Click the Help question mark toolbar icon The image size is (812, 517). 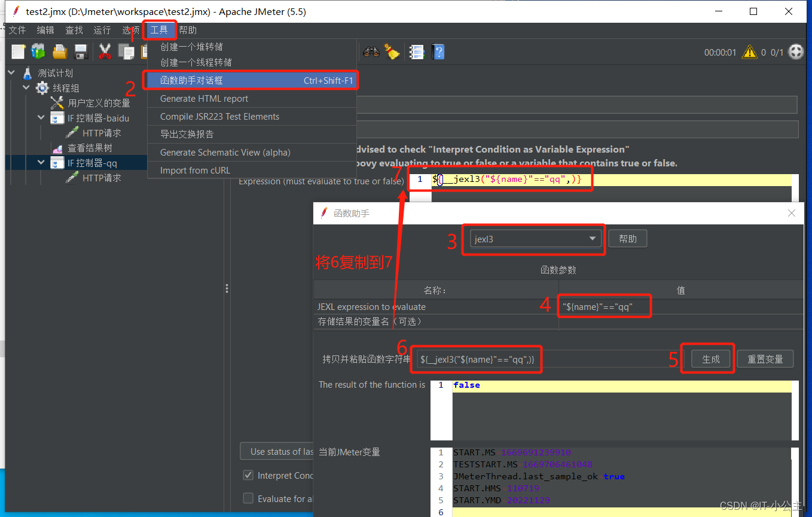[438, 52]
